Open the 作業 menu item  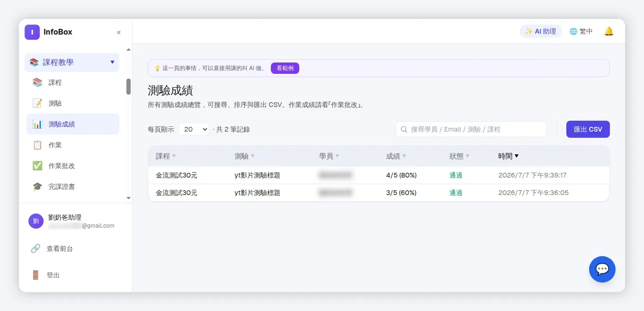pyautogui.click(x=73, y=145)
